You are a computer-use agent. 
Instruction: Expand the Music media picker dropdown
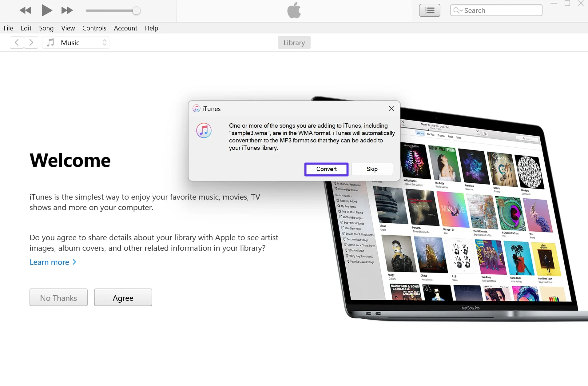(x=76, y=42)
